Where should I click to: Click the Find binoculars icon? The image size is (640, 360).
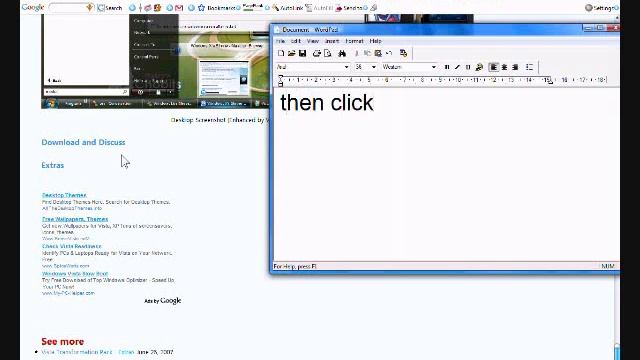pos(342,53)
